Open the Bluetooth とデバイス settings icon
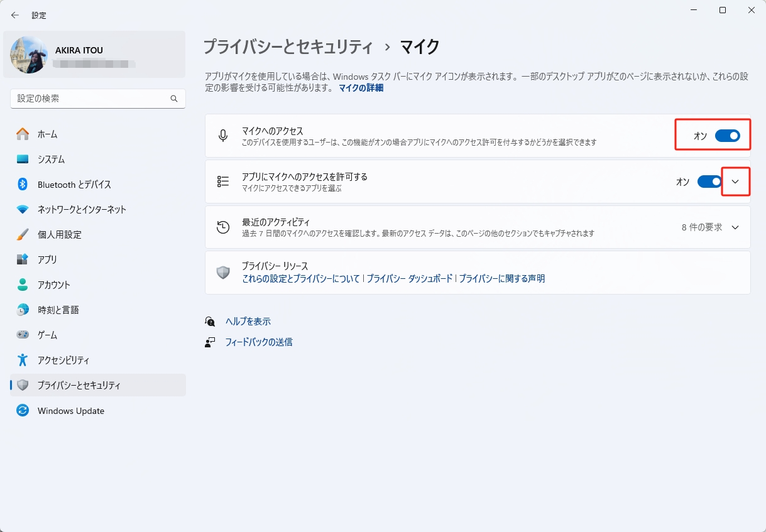 tap(23, 184)
